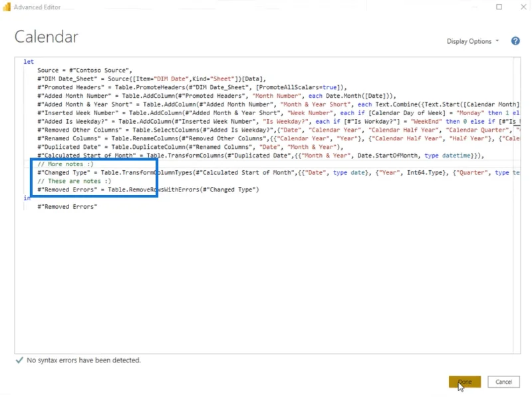The image size is (532, 397).
Task: Click the vertical scrollbar of the code editor
Action: [517, 205]
